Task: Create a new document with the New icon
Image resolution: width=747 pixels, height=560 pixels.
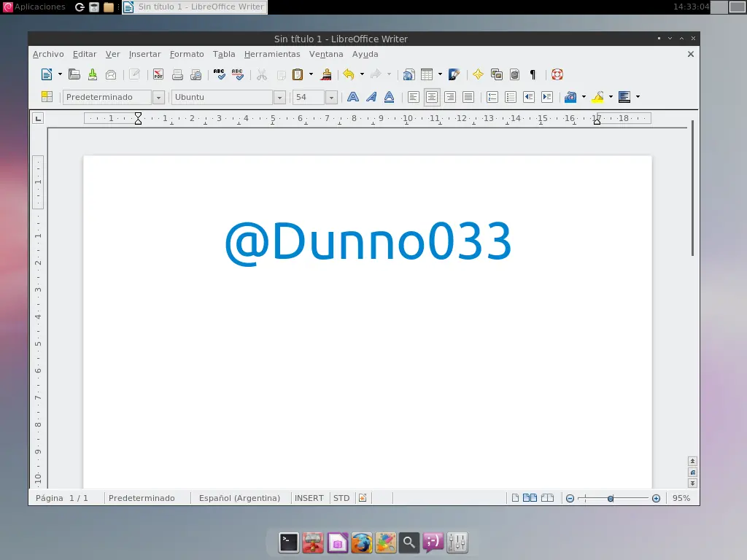Action: click(x=47, y=74)
